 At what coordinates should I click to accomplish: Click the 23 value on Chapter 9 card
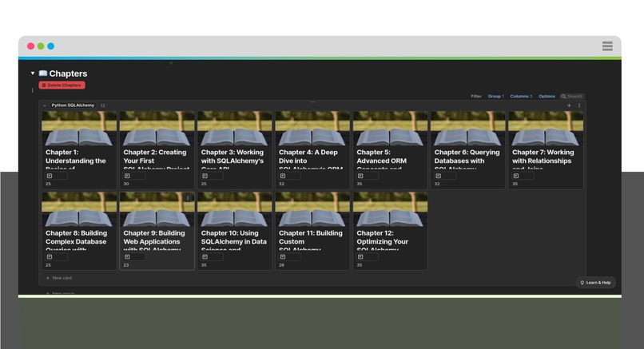[126, 265]
